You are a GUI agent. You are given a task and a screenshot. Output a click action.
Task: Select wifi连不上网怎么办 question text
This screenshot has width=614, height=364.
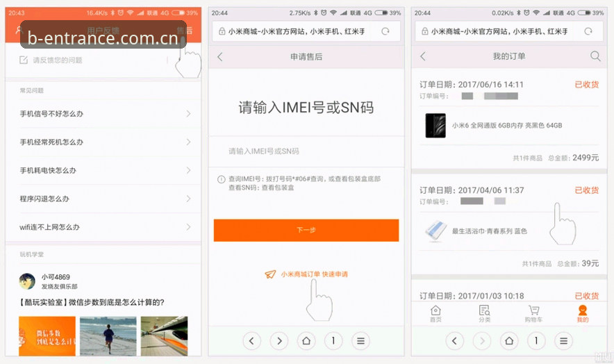pos(49,227)
